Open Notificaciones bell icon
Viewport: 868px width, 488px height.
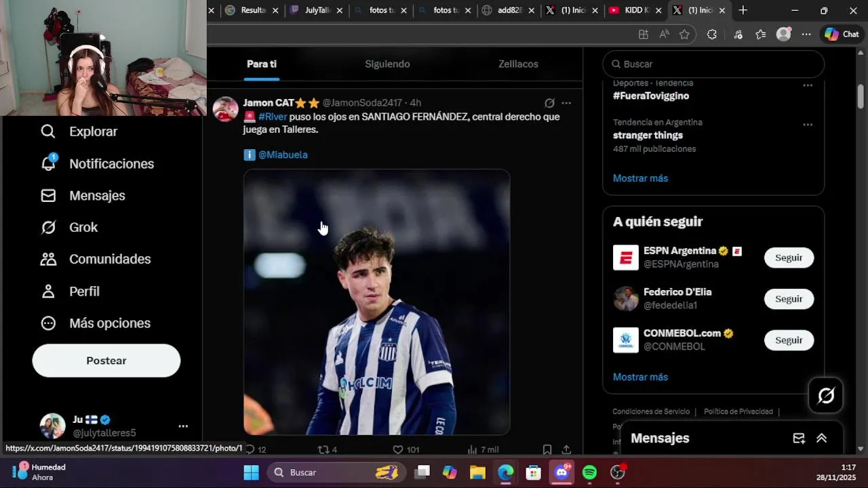(48, 163)
